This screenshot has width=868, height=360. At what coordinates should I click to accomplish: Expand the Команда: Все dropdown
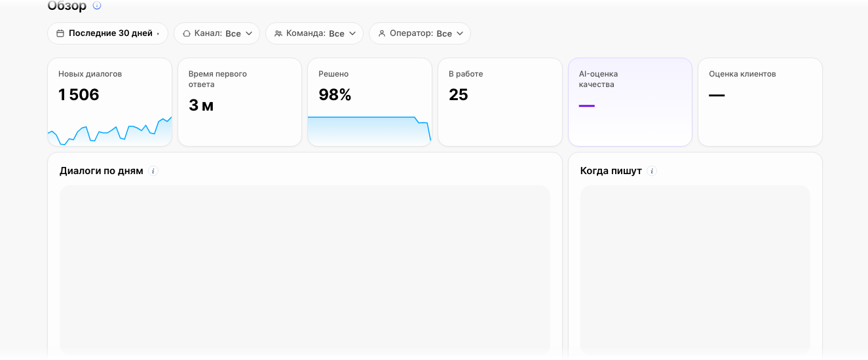[314, 33]
